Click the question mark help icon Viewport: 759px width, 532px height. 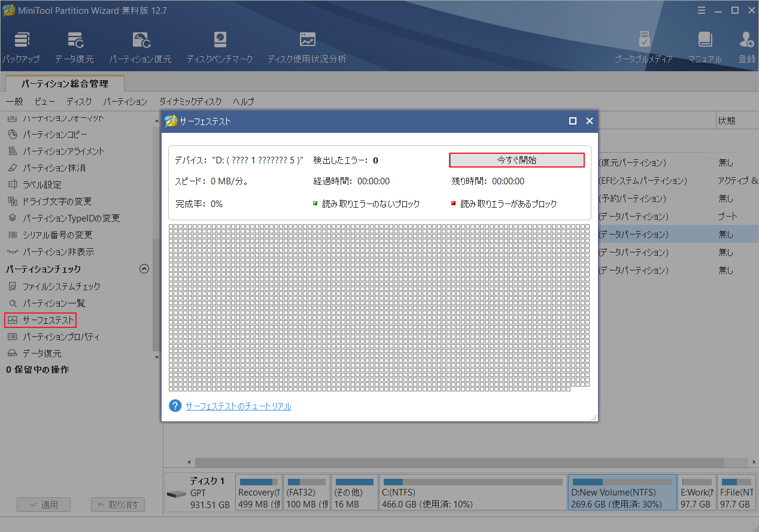point(174,406)
